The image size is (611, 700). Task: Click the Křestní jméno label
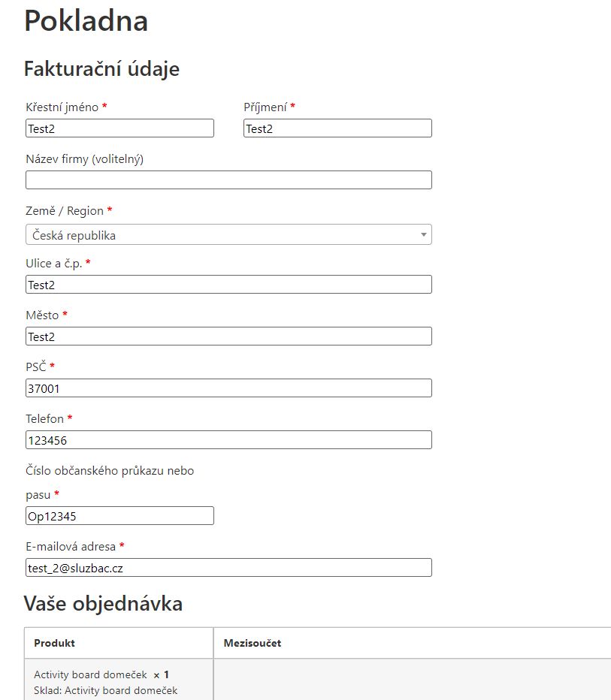[x=62, y=107]
